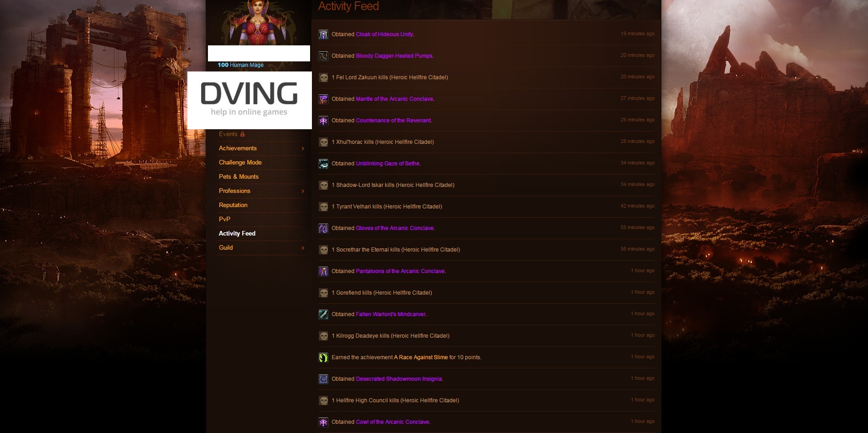868x433 pixels.
Task: Click the '19 minutes ago' timestamp
Action: point(638,34)
